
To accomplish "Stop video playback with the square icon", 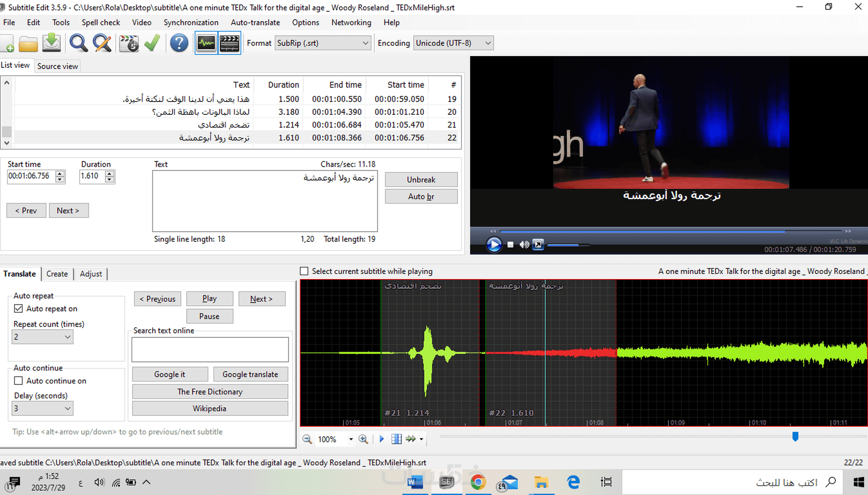I will click(x=510, y=245).
